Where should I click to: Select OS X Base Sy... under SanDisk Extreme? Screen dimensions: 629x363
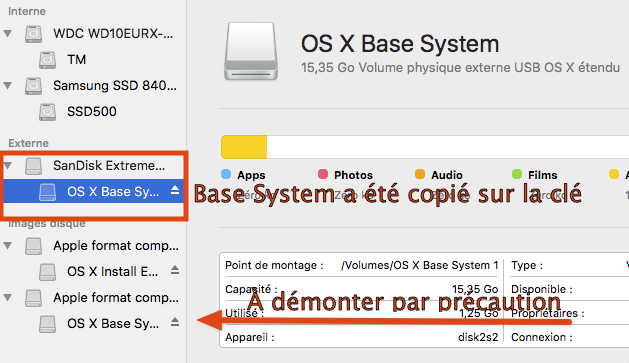tap(93, 191)
